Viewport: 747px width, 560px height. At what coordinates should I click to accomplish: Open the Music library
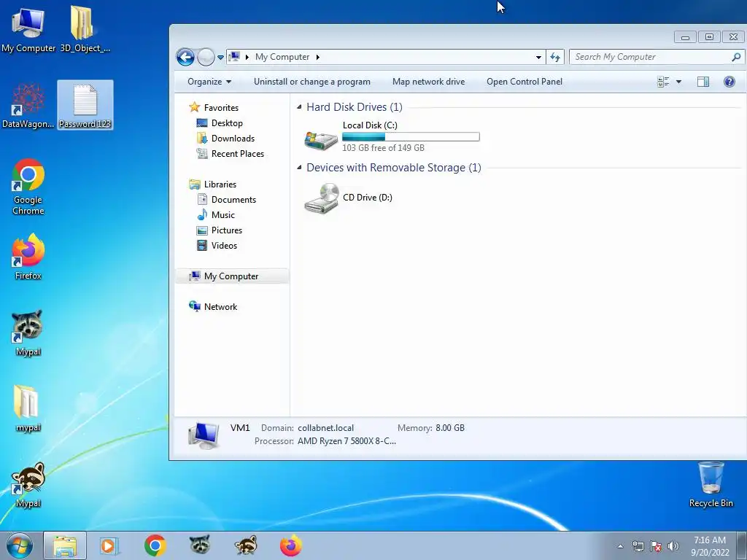(216, 215)
